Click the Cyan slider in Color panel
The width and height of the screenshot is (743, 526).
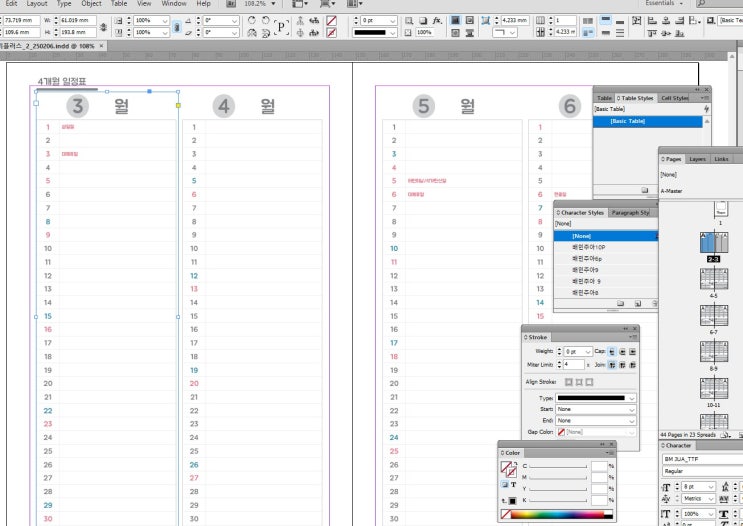558,466
